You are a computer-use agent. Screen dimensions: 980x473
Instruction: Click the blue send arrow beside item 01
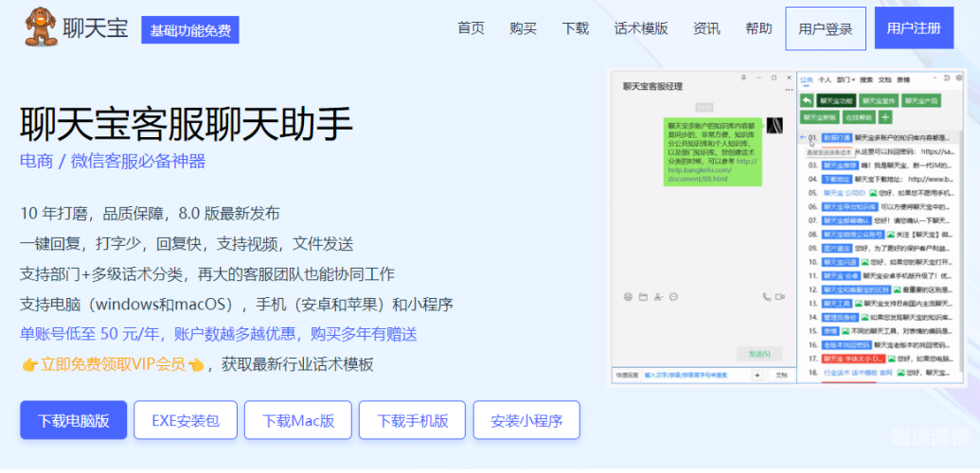pyautogui.click(x=803, y=137)
